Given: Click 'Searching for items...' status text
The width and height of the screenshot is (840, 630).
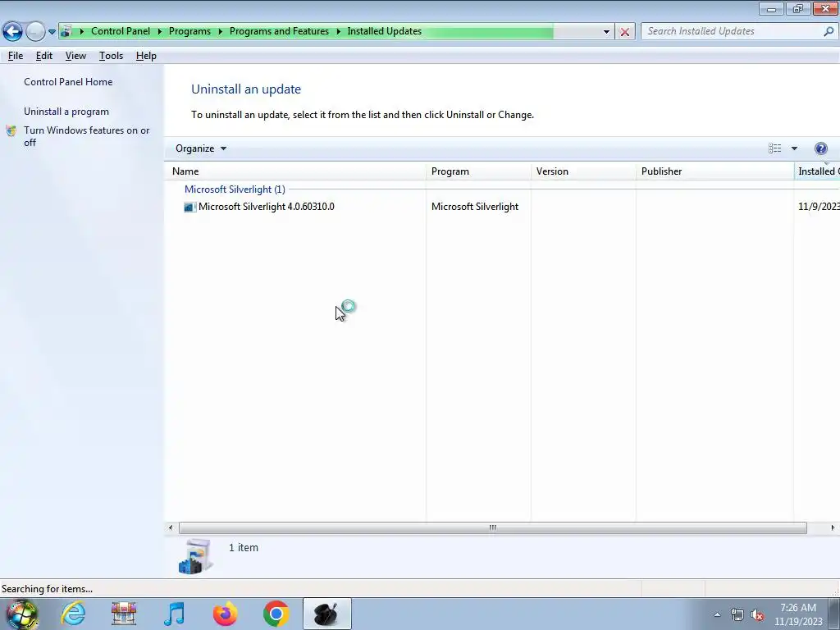Looking at the screenshot, I should [x=47, y=589].
